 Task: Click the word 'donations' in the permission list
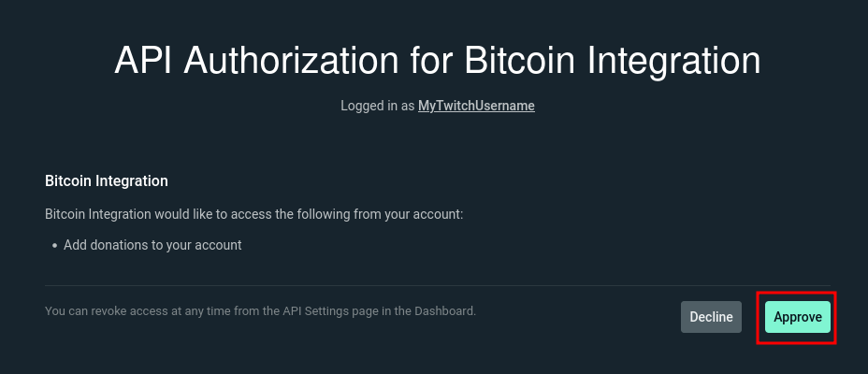pyautogui.click(x=127, y=245)
